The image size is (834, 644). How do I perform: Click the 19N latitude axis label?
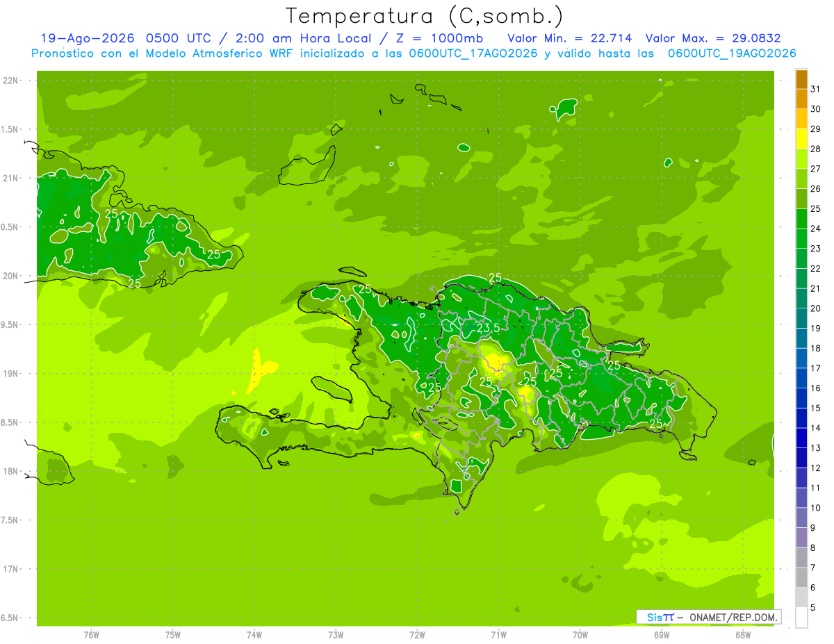[x=11, y=374]
